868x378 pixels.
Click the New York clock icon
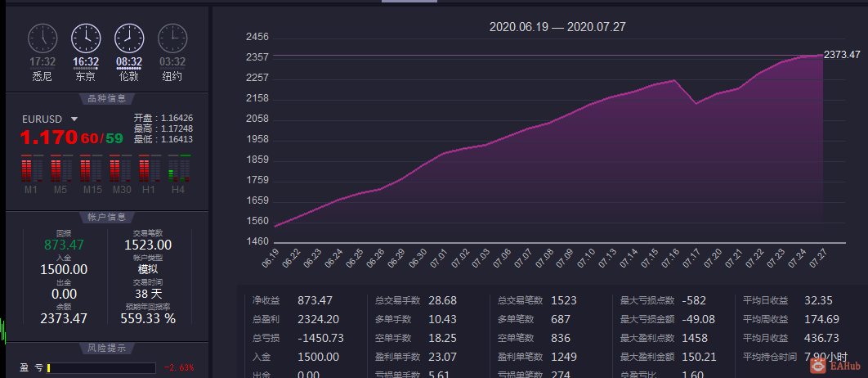coord(172,38)
